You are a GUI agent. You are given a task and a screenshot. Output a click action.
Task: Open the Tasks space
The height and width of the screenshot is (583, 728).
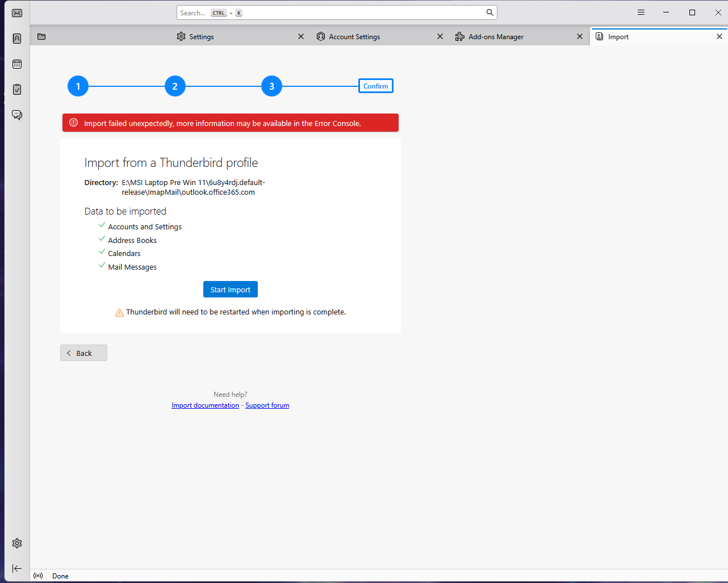tap(17, 89)
